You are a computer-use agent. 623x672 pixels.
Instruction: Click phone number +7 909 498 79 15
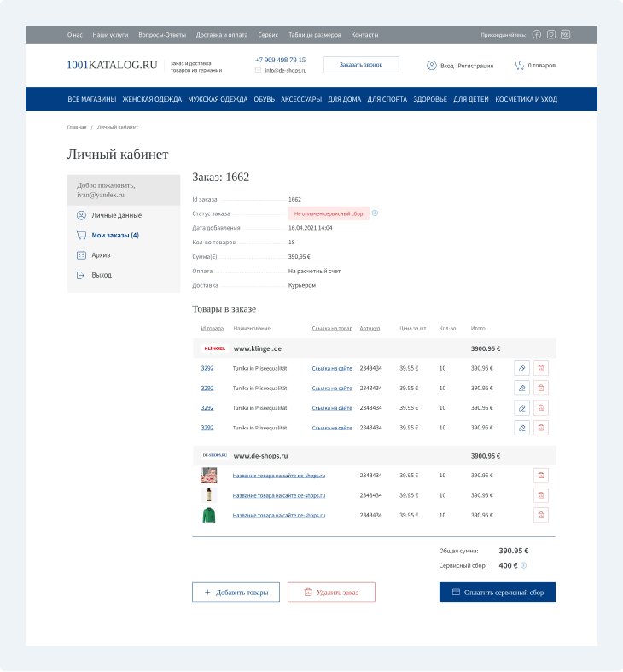pos(280,60)
